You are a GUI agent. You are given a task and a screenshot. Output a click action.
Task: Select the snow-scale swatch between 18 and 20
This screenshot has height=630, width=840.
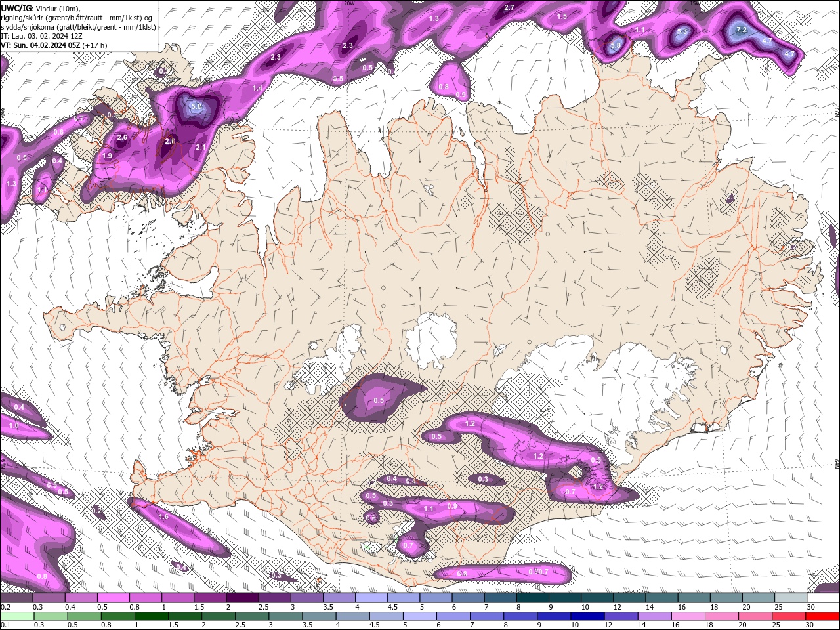(x=725, y=598)
